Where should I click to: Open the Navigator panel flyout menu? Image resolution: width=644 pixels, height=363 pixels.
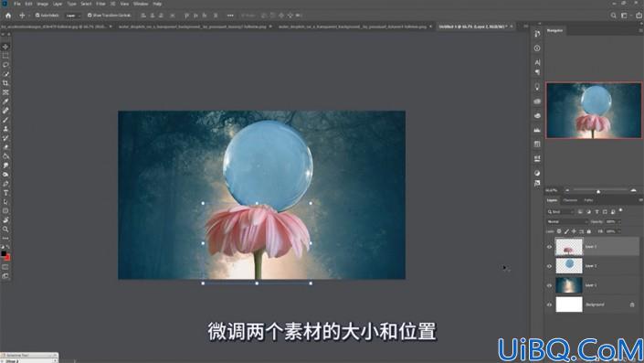tap(640, 30)
